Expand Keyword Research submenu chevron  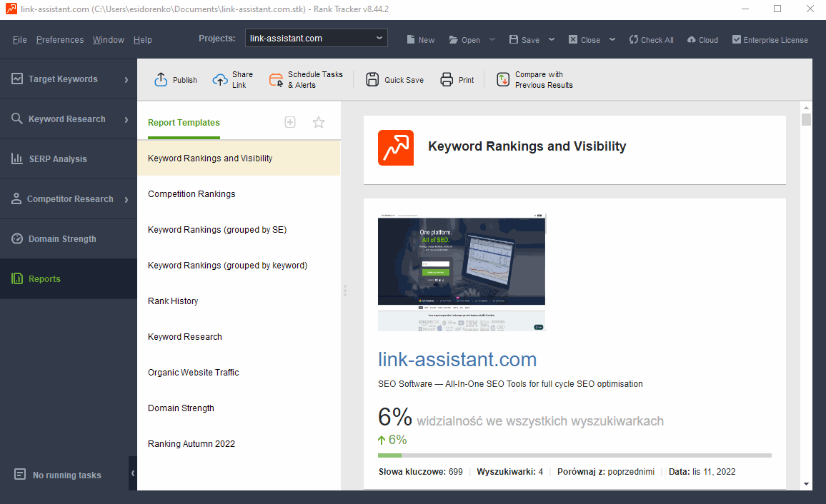tap(126, 119)
